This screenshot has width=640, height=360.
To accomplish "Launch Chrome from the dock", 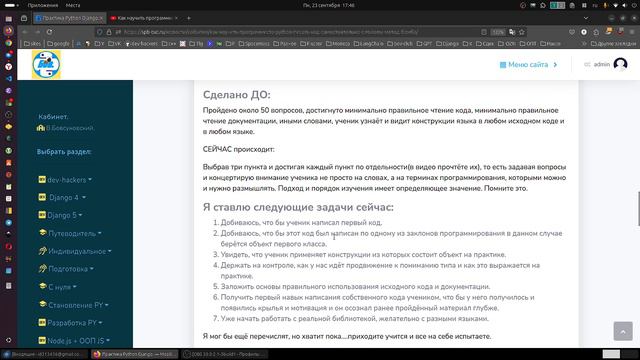I will (9, 42).
